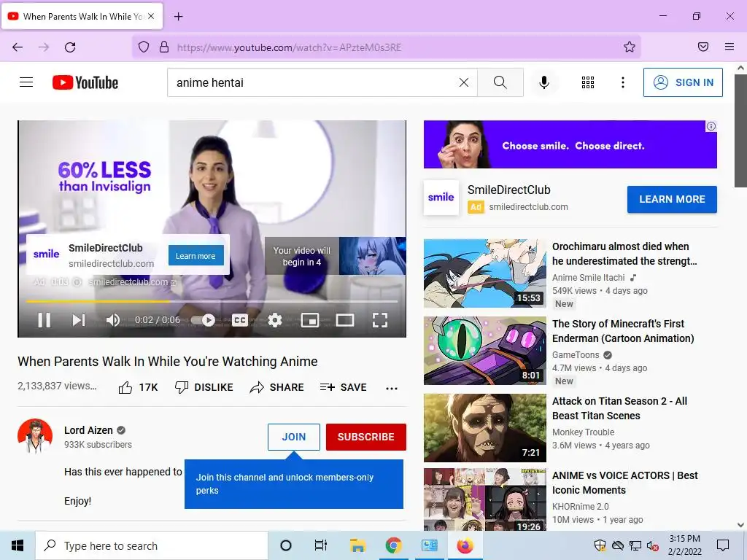Click the YouTube logo
747x560 pixels.
85,82
